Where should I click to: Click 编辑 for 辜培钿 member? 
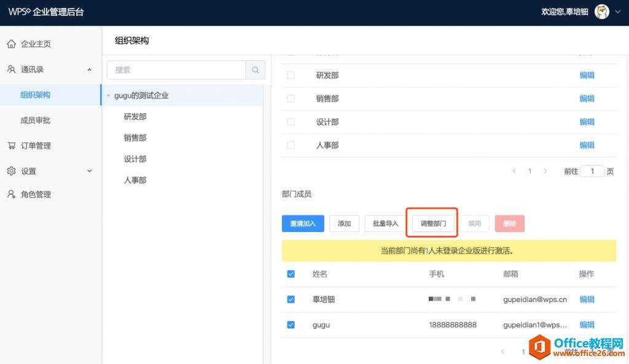[x=587, y=299]
